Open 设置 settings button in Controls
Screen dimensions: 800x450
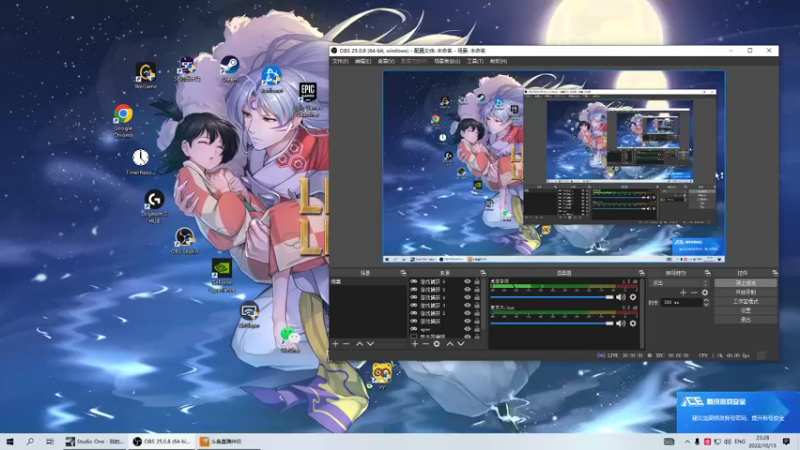pyautogui.click(x=745, y=310)
